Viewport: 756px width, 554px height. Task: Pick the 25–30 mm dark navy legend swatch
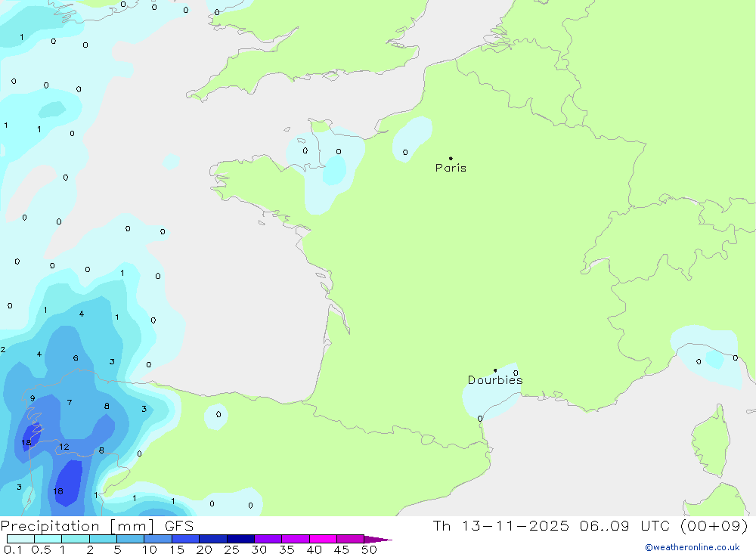click(x=240, y=539)
